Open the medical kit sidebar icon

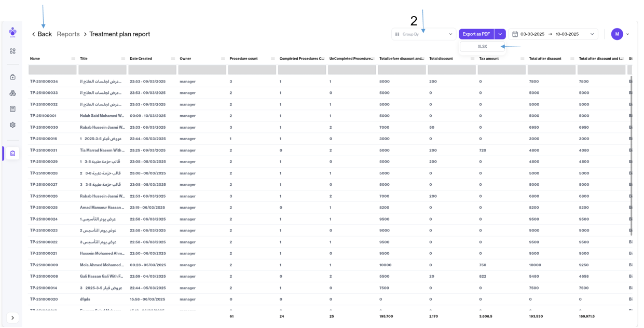click(12, 77)
